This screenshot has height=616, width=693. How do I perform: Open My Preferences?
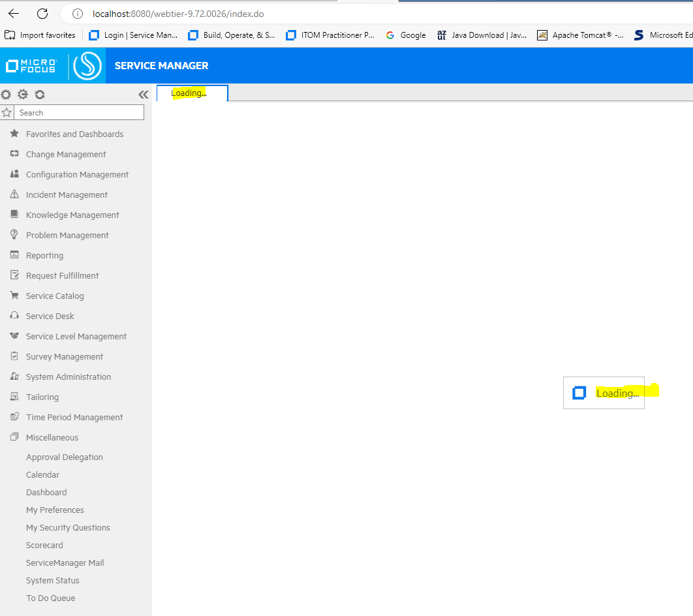coord(55,510)
